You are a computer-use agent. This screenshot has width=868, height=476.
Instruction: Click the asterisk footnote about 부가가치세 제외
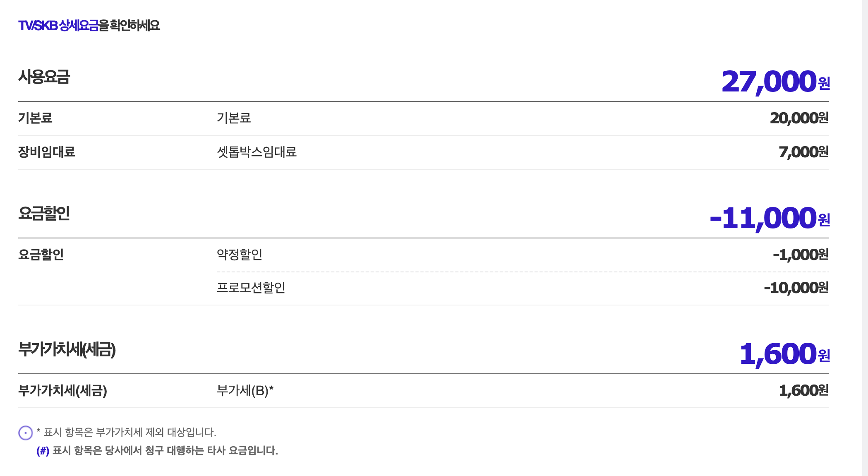(x=126, y=432)
